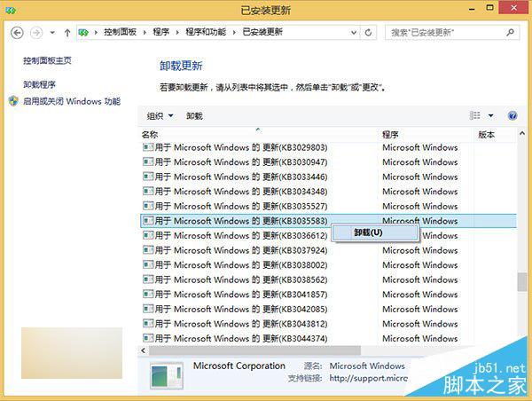
Task: Open the http://support.micro support link
Action: [369, 378]
